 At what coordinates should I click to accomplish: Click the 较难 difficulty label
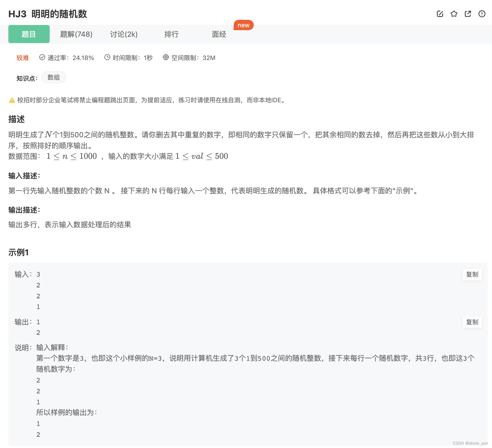23,58
